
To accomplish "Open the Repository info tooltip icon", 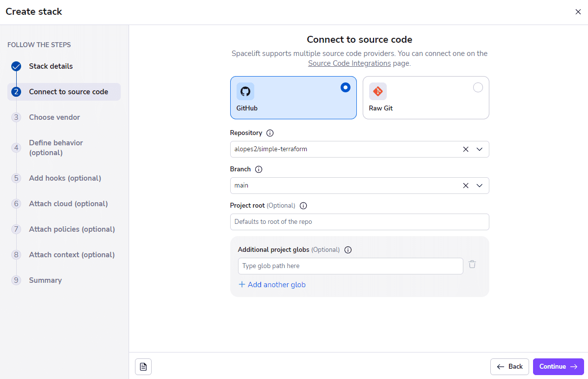I will 270,133.
